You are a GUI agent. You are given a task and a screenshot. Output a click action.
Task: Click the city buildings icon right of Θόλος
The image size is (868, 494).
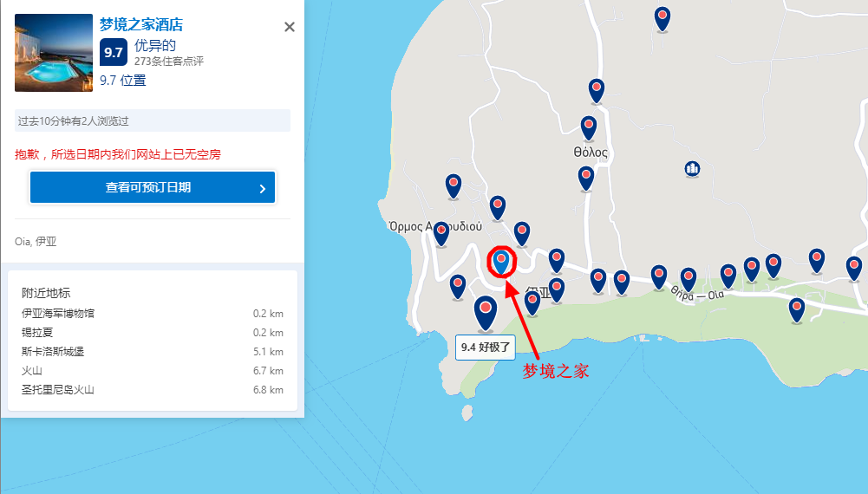(692, 168)
